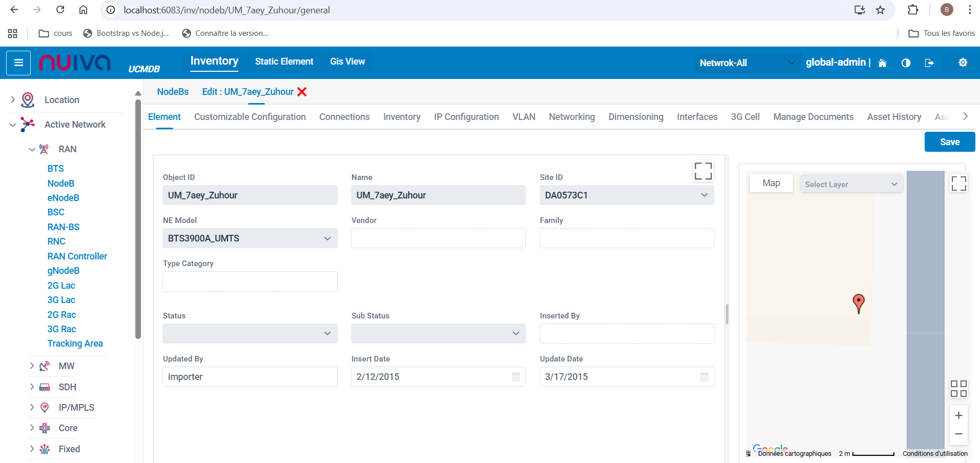Zoom in on the map

[x=958, y=415]
